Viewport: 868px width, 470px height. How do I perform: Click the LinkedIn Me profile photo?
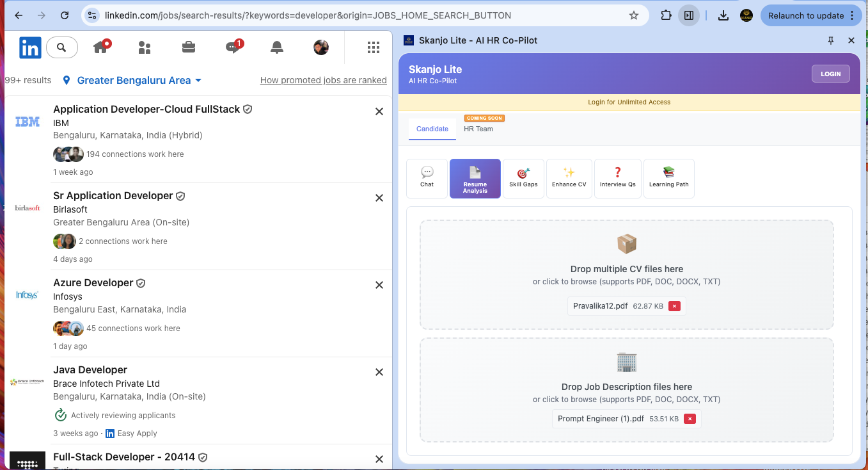[321, 47]
